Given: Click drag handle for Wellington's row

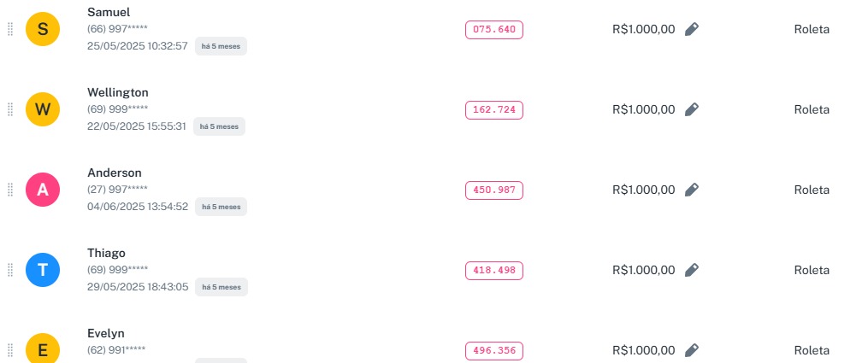Looking at the screenshot, I should click(10, 109).
